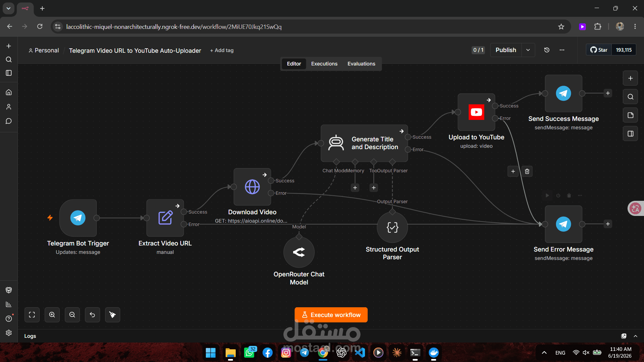Delete the Upload to YouTube error connection

[527, 172]
